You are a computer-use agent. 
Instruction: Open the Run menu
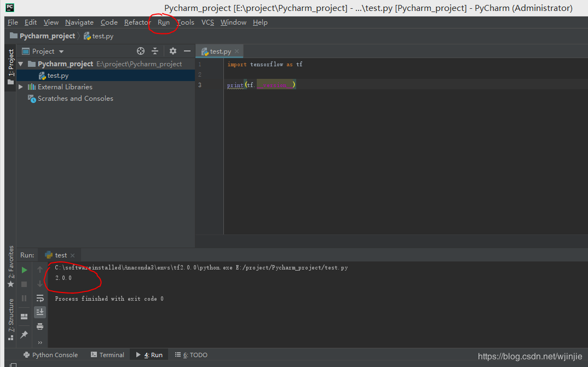click(x=164, y=22)
